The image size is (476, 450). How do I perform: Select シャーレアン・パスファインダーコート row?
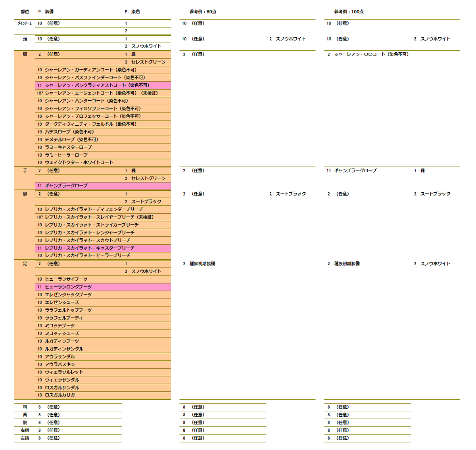(x=103, y=78)
